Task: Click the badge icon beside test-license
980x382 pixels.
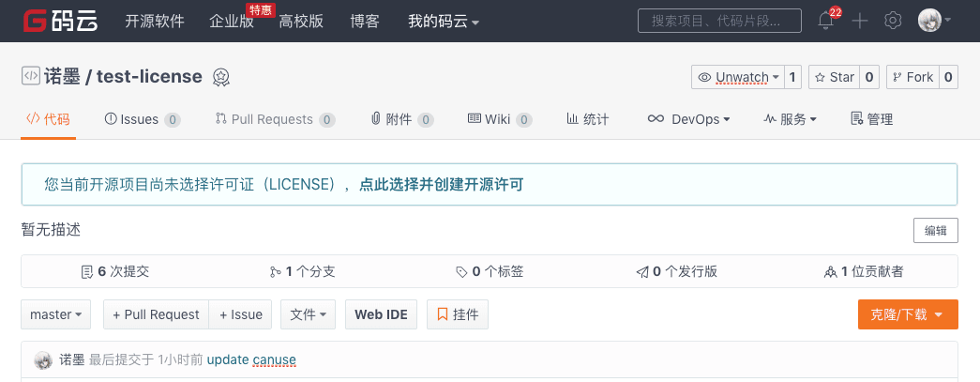Action: (221, 77)
